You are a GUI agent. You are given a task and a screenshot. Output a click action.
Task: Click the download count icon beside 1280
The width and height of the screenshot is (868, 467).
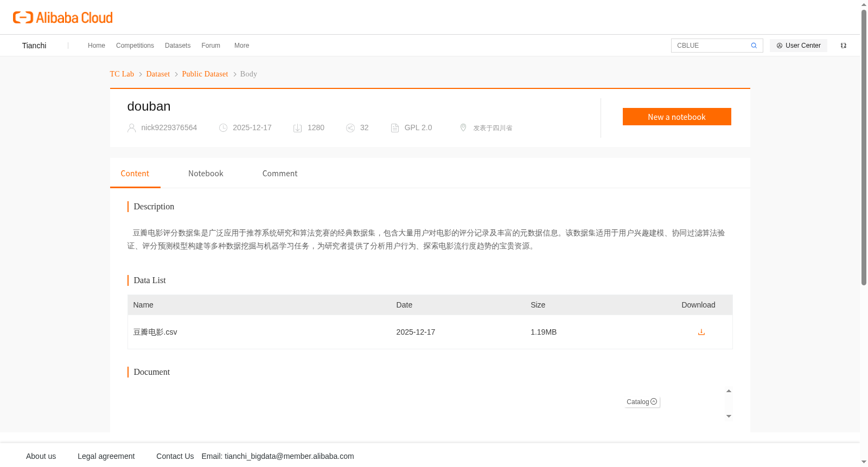pyautogui.click(x=297, y=128)
